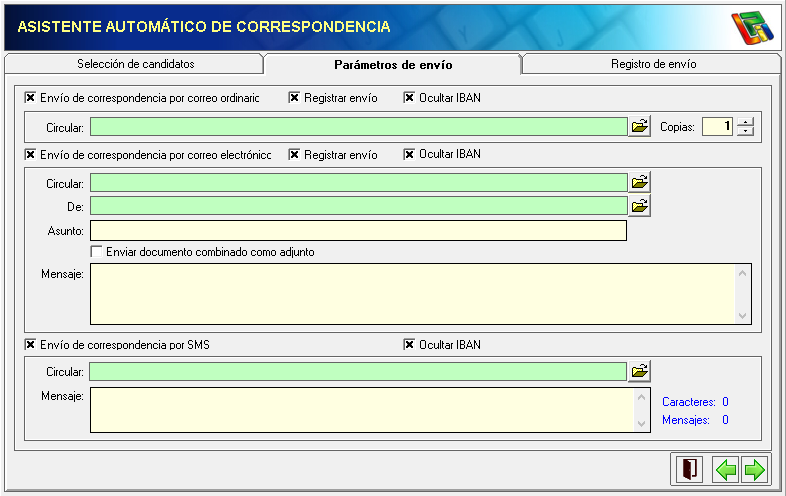Open folder icon next to De field

pos(640,206)
